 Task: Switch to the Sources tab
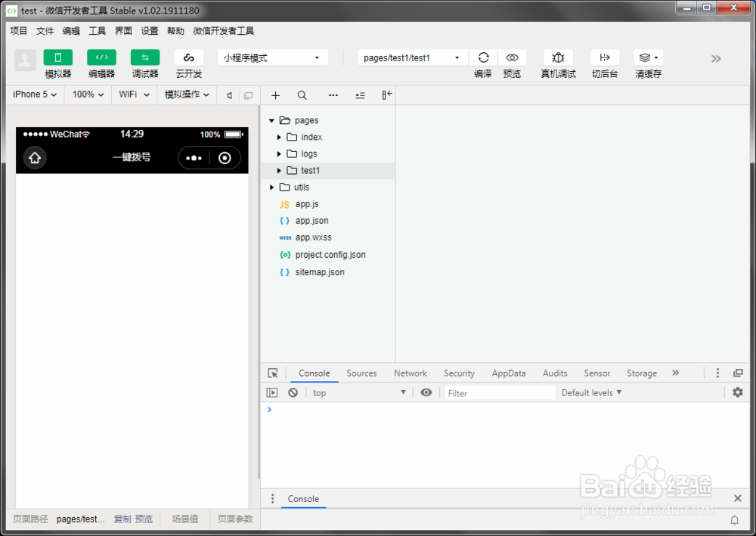point(361,373)
